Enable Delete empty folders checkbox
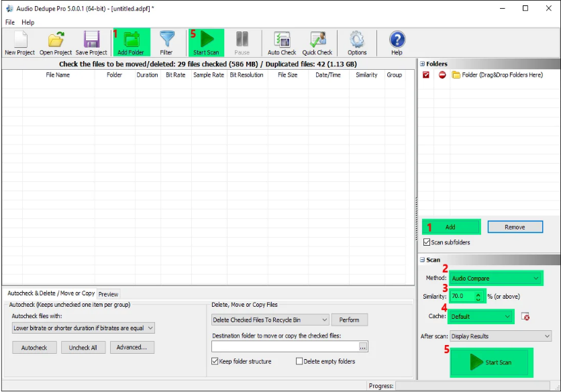This screenshot has width=561, height=392. point(299,361)
